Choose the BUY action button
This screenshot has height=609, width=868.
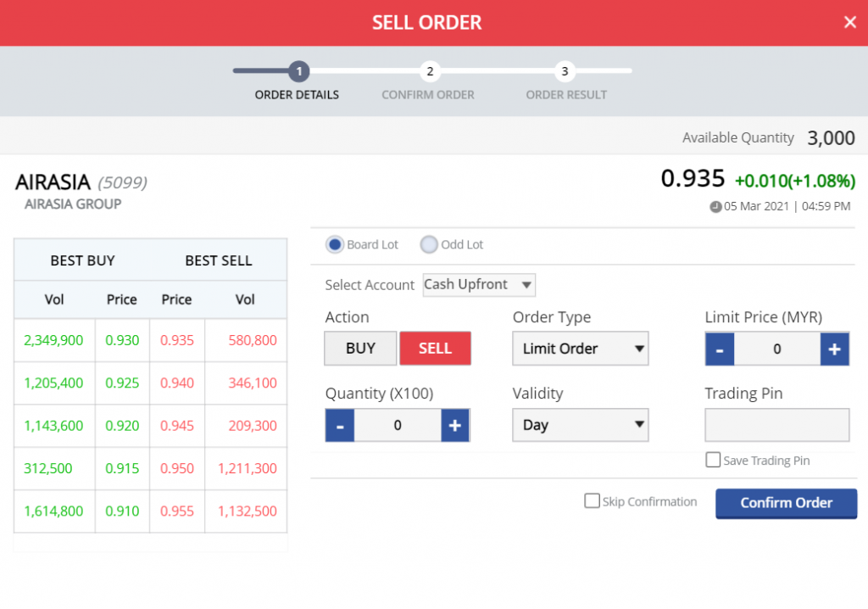click(360, 349)
